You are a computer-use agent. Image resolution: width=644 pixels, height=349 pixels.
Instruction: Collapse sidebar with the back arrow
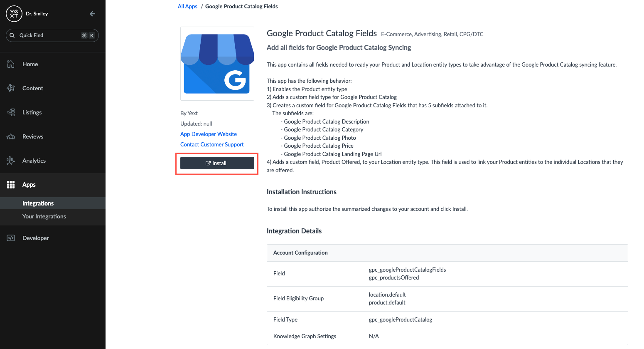pyautogui.click(x=92, y=14)
